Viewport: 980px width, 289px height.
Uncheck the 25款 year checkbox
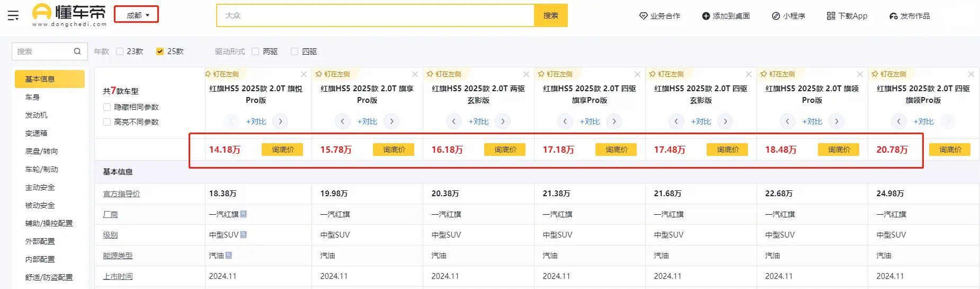pos(160,51)
